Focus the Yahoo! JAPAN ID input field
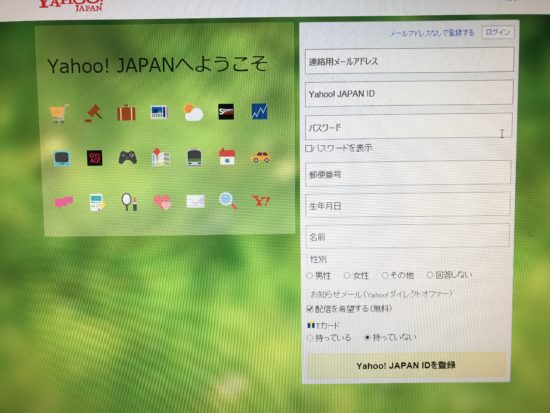This screenshot has height=413, width=550. [x=409, y=93]
